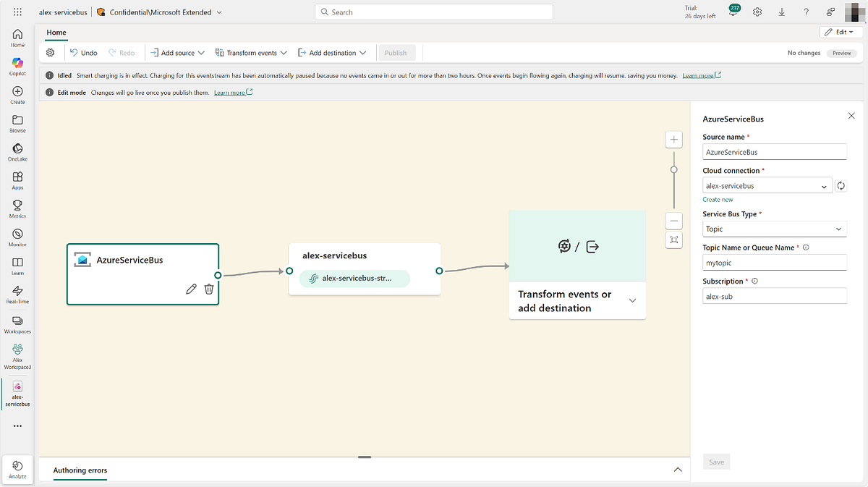Select the Home tab
Image resolution: width=868 pixels, height=487 pixels.
coord(56,33)
